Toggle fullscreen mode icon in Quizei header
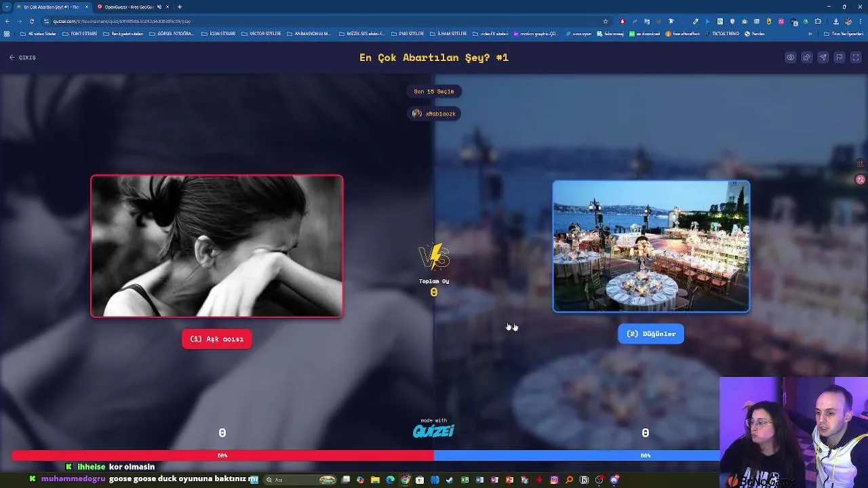The width and height of the screenshot is (868, 488). pos(856,58)
